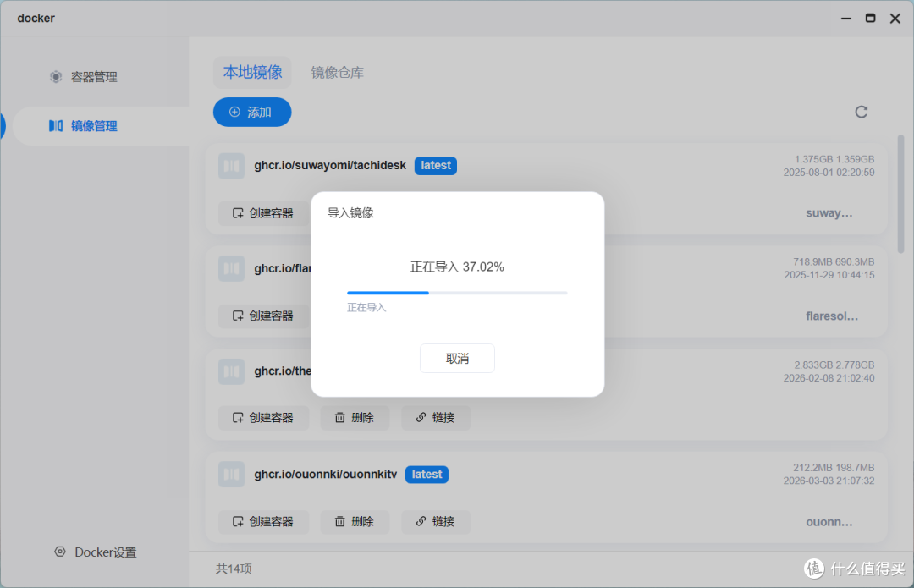Image resolution: width=914 pixels, height=588 pixels.
Task: Click 链接 for the ouonnkitv image
Action: (x=436, y=521)
